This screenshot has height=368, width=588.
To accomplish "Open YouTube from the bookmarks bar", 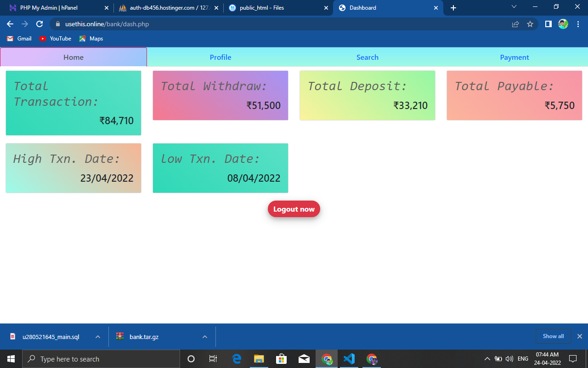I will (55, 39).
